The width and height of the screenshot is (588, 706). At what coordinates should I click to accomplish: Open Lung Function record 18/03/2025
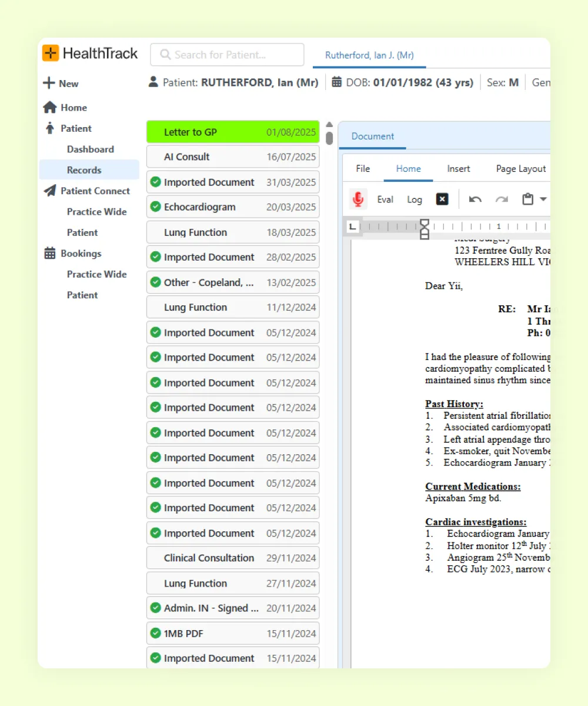(x=233, y=232)
